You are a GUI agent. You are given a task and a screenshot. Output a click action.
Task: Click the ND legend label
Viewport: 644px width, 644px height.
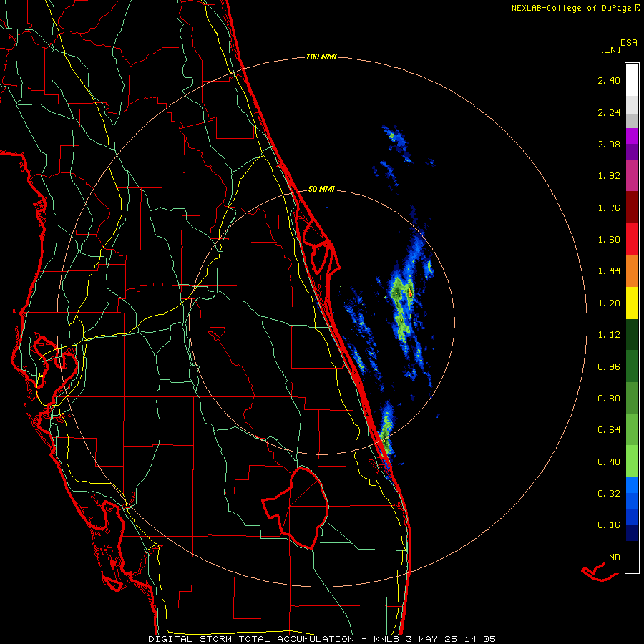(x=615, y=557)
